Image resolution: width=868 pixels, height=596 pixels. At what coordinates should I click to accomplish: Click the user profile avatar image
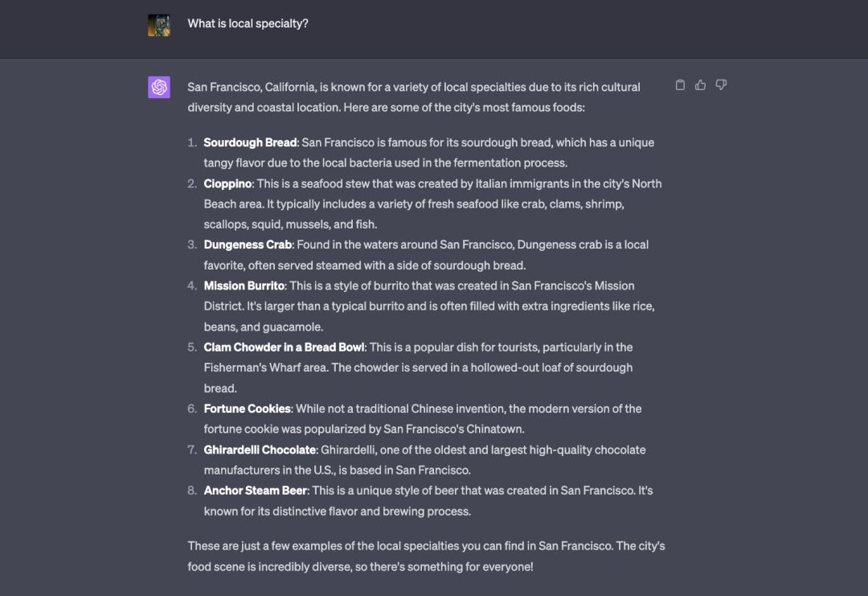[159, 25]
